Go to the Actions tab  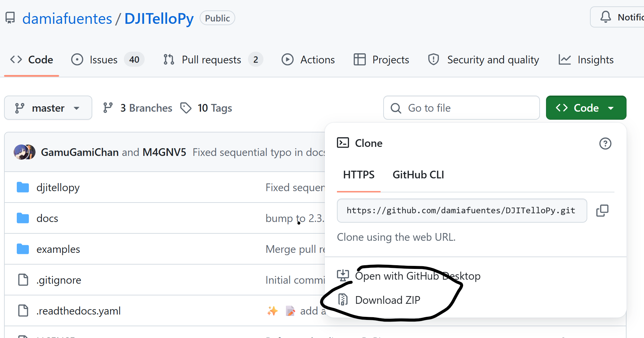click(308, 60)
